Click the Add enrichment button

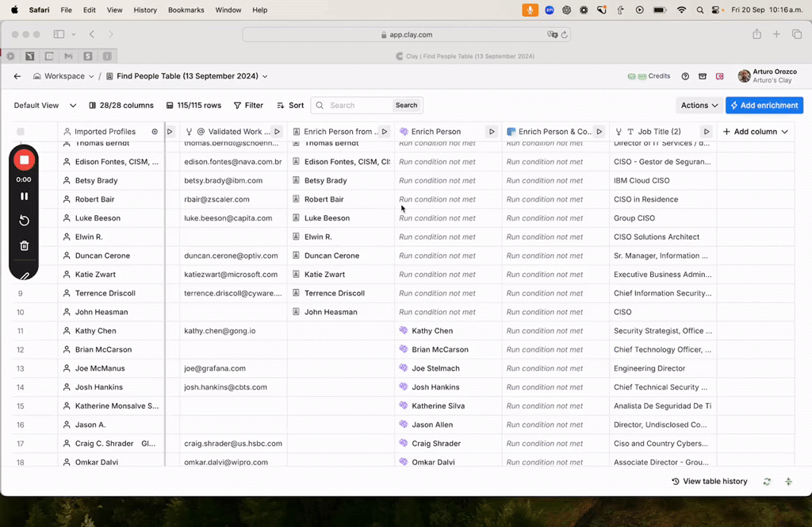764,106
